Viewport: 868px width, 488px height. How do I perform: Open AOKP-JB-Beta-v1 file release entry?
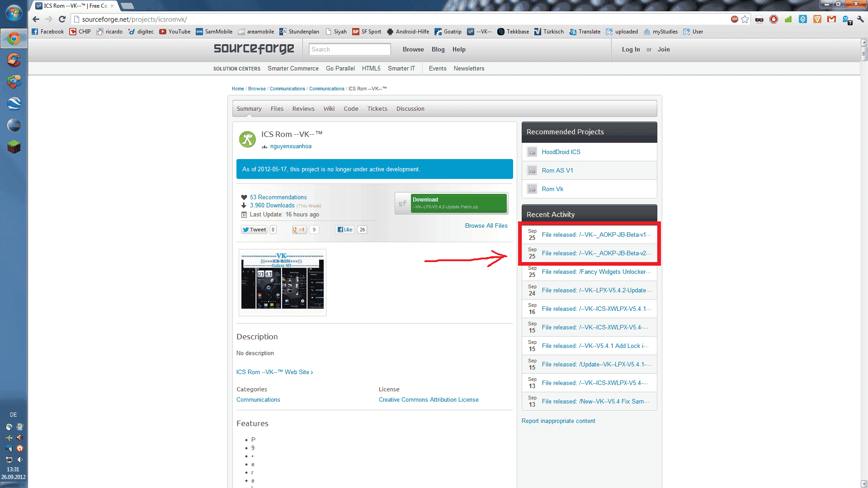click(596, 235)
